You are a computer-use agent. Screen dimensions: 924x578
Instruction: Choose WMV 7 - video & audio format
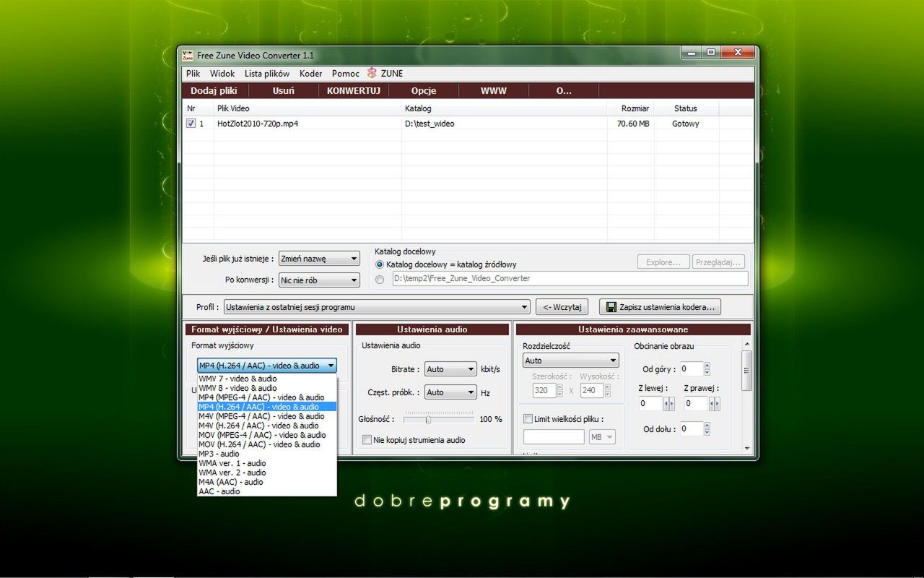[267, 379]
